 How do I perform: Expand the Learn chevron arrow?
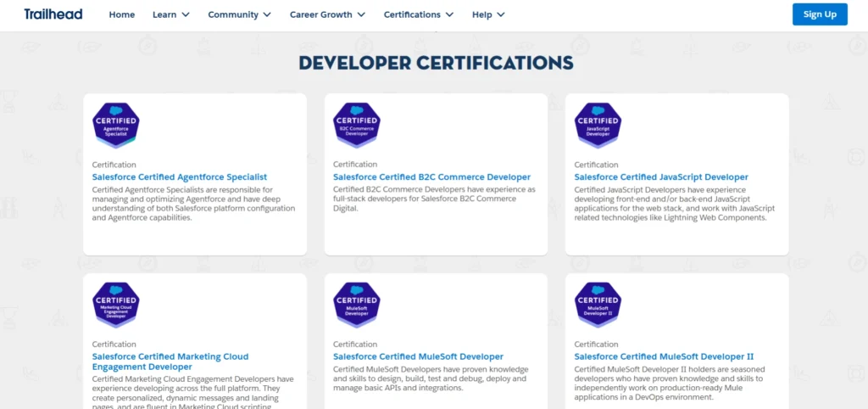point(186,15)
